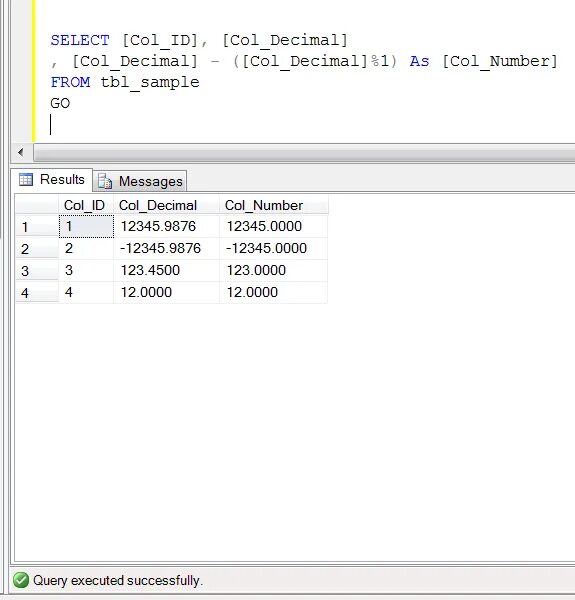Click tbl_sample in the query editor
This screenshot has height=600, width=575.
[x=150, y=83]
